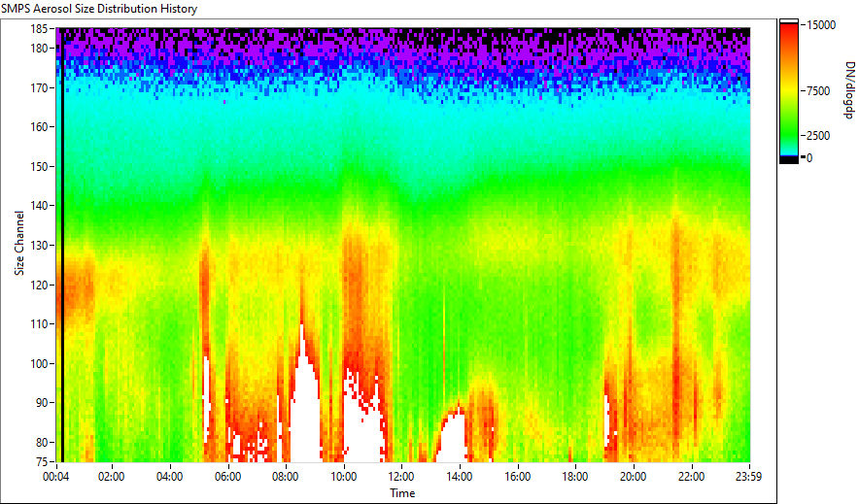Viewport: 859px width, 504px height.
Task: Select the 2500 color scale marker
Action: point(818,136)
